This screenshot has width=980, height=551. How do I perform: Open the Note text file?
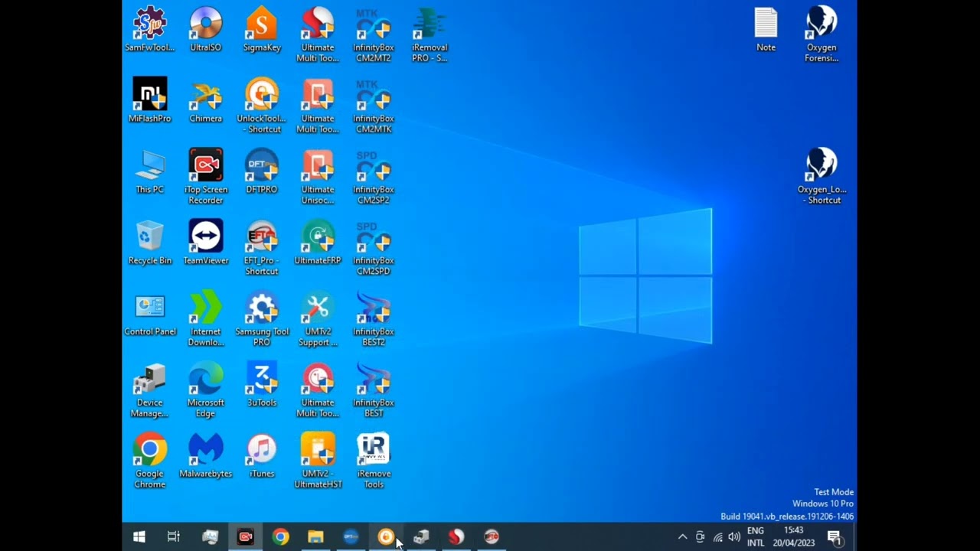point(766,29)
